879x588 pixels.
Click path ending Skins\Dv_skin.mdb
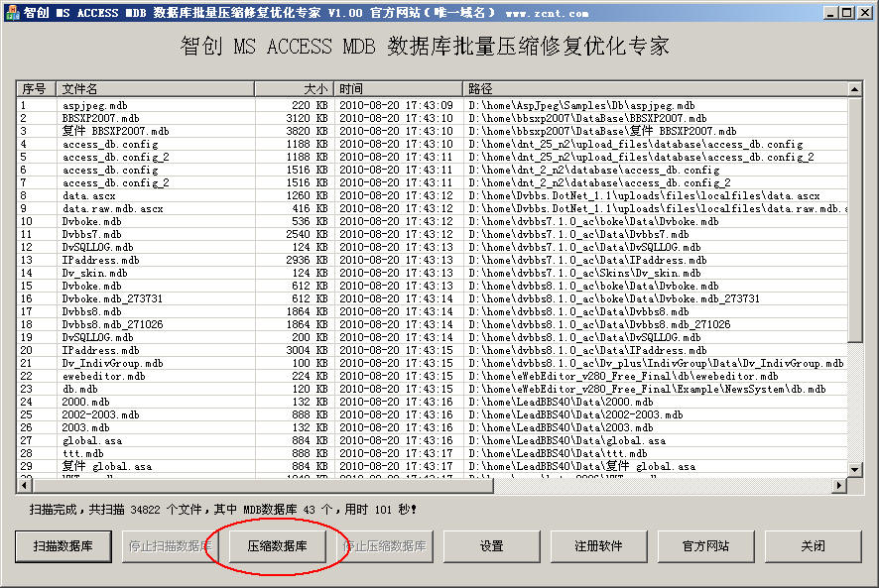(x=584, y=273)
